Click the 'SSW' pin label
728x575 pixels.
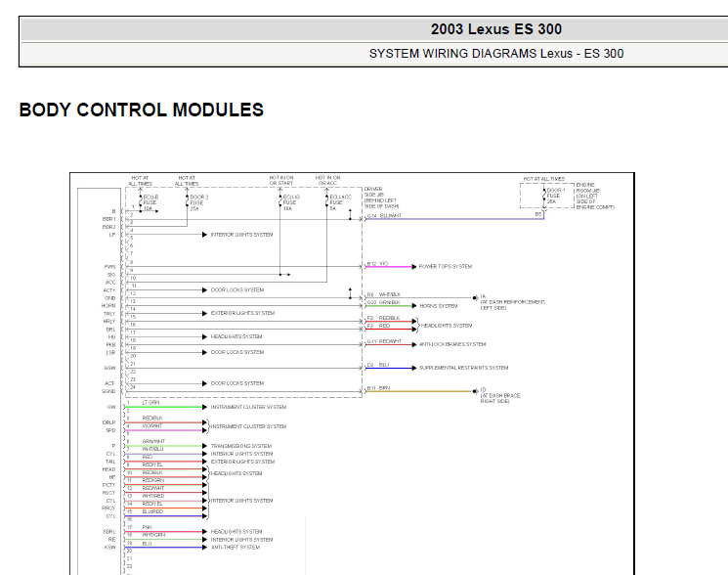109,369
